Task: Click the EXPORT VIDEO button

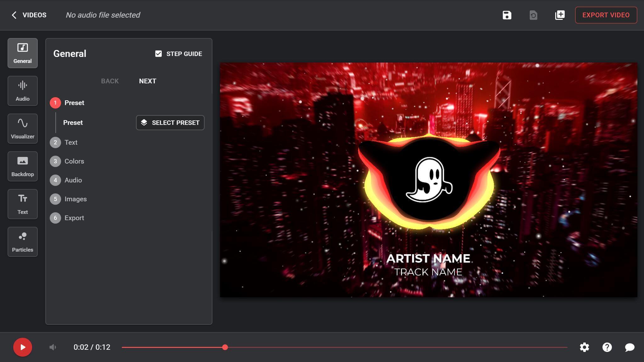Action: pyautogui.click(x=606, y=15)
